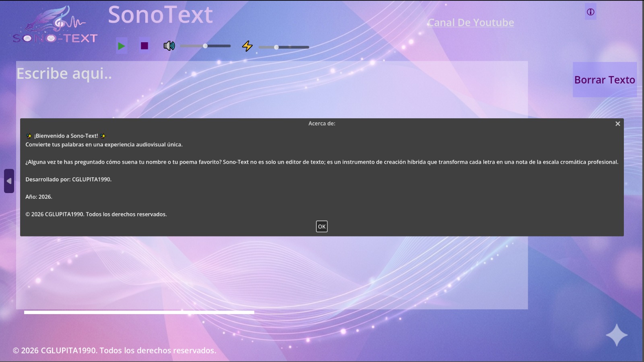Click the copyright line inside the dialog
Screen dimensions: 644x362
pos(96,214)
